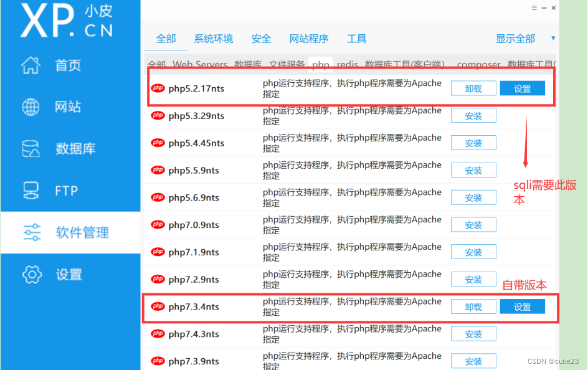Switch to the 安全 tab
This screenshot has width=588, height=370.
click(x=261, y=39)
